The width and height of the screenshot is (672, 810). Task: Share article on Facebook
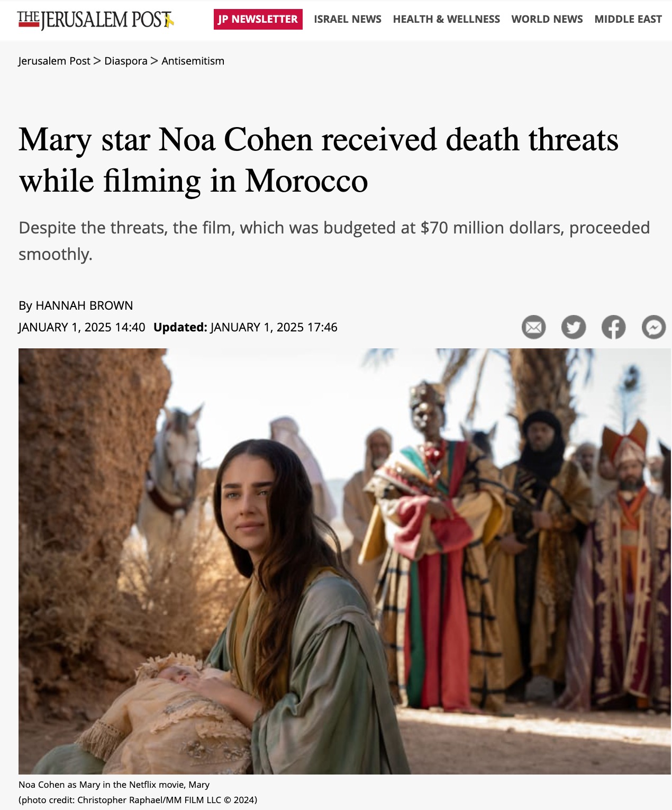614,327
